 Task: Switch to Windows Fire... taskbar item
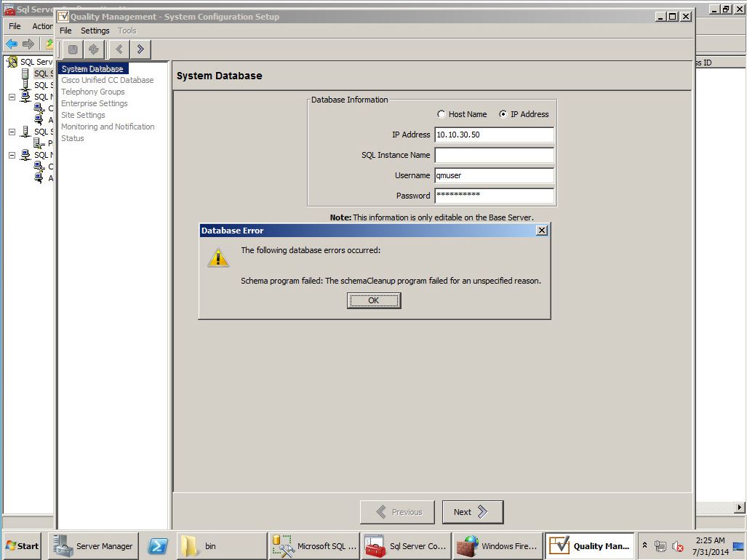[498, 546]
